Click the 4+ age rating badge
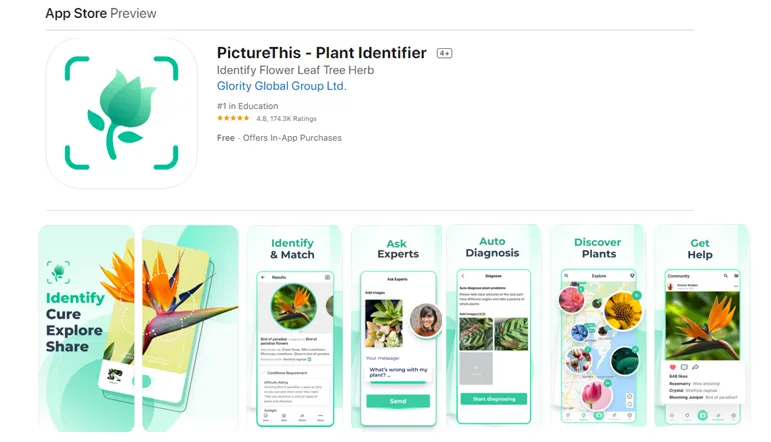This screenshot has width=771, height=442. 445,53
